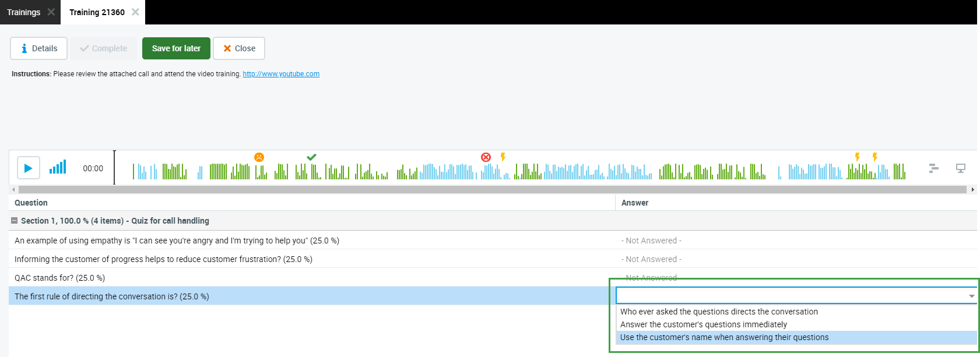
Task: Click the lightning bolt next to red marker
Action: click(503, 157)
